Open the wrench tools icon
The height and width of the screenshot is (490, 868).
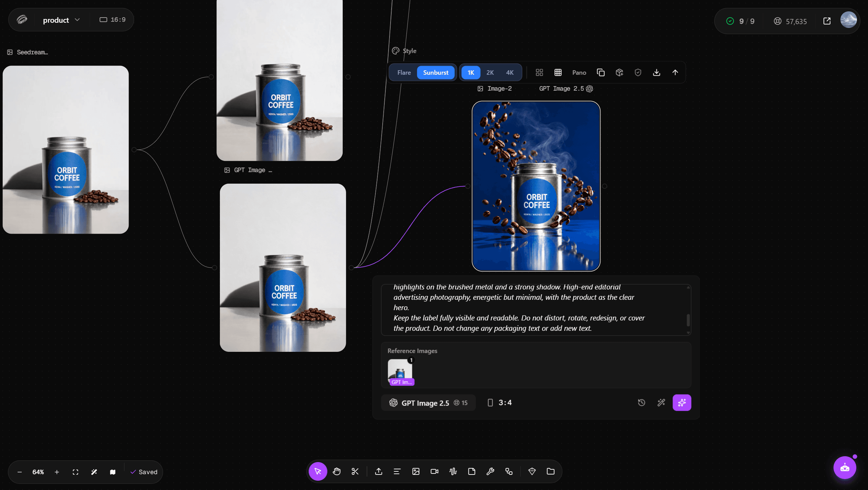point(491,471)
